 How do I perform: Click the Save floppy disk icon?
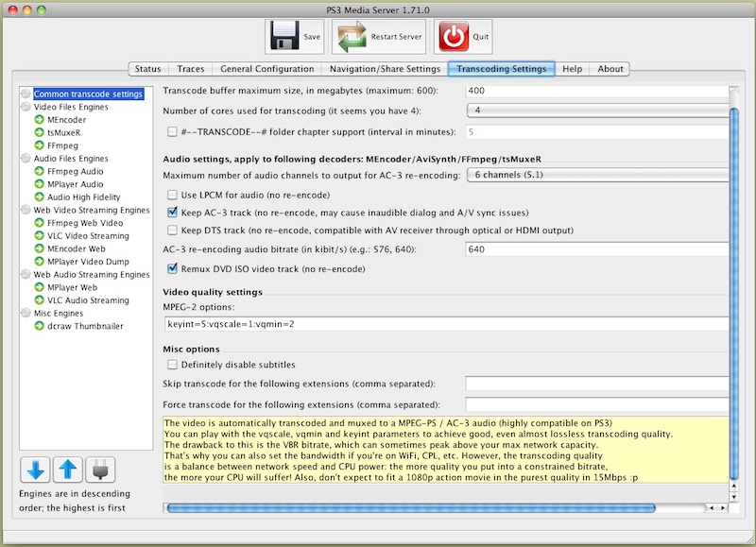(x=283, y=37)
